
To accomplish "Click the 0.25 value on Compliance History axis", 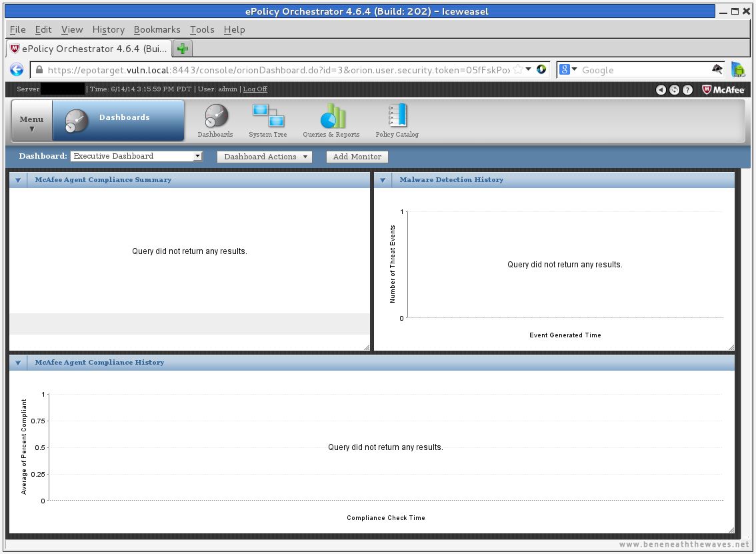I will coord(37,475).
